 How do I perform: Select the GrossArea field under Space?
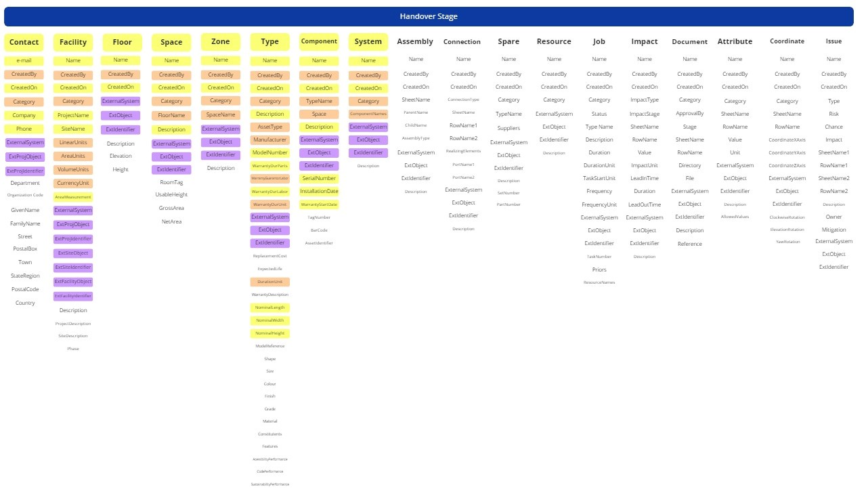pyautogui.click(x=171, y=208)
